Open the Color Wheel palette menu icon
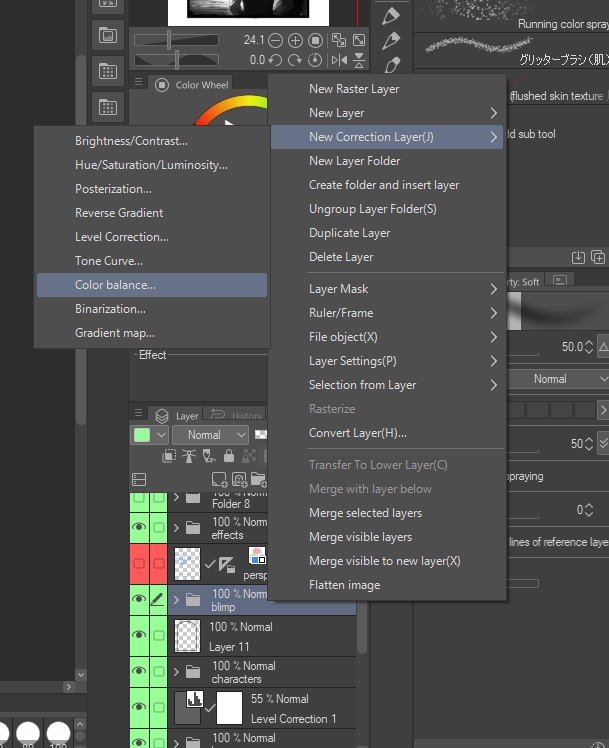 click(138, 82)
